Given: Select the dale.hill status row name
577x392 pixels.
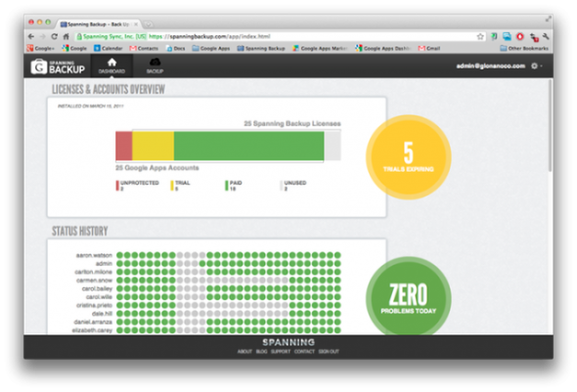Looking at the screenshot, I should click(x=102, y=314).
